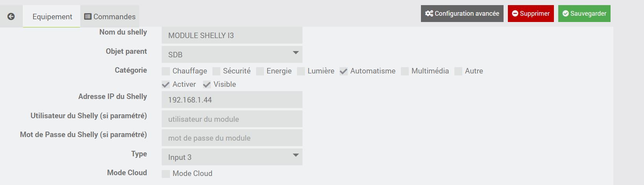The image size is (644, 185).
Task: Click the minus circle icon on Supprimer
Action: pyautogui.click(x=515, y=13)
